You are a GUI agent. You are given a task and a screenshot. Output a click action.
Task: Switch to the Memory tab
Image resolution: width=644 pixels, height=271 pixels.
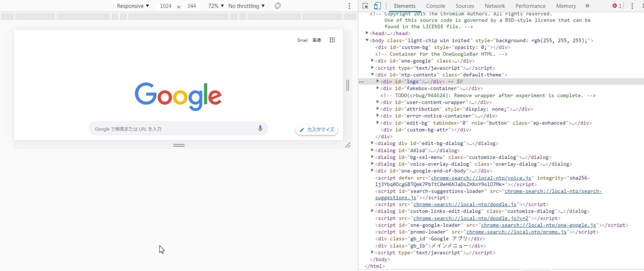coord(566,6)
